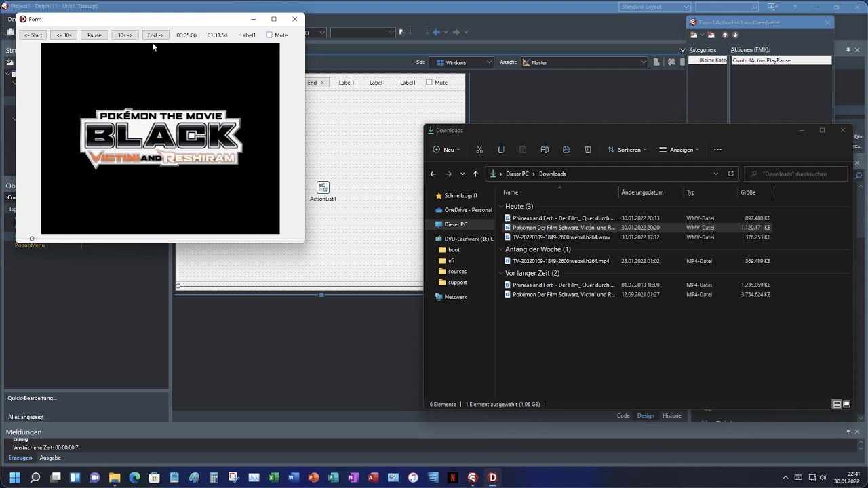Screen dimensions: 868x488
Task: Go up one folder in Explorer
Action: 475,174
